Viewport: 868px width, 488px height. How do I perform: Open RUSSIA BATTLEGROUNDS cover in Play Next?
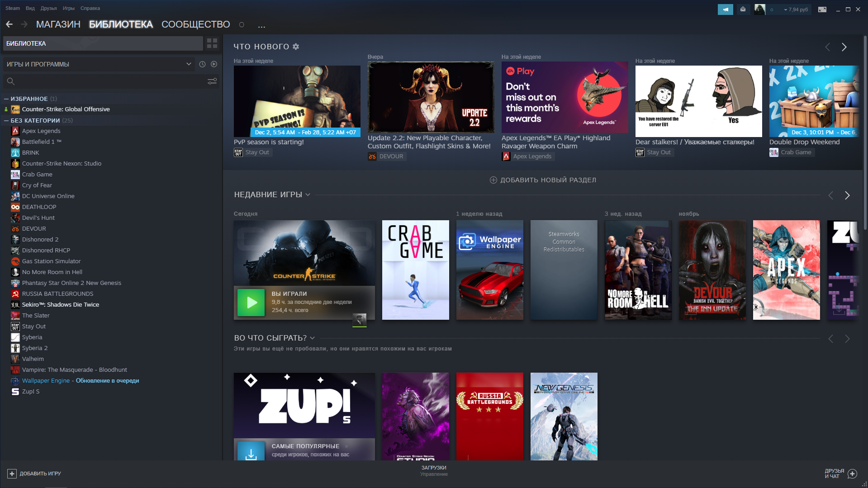point(490,417)
